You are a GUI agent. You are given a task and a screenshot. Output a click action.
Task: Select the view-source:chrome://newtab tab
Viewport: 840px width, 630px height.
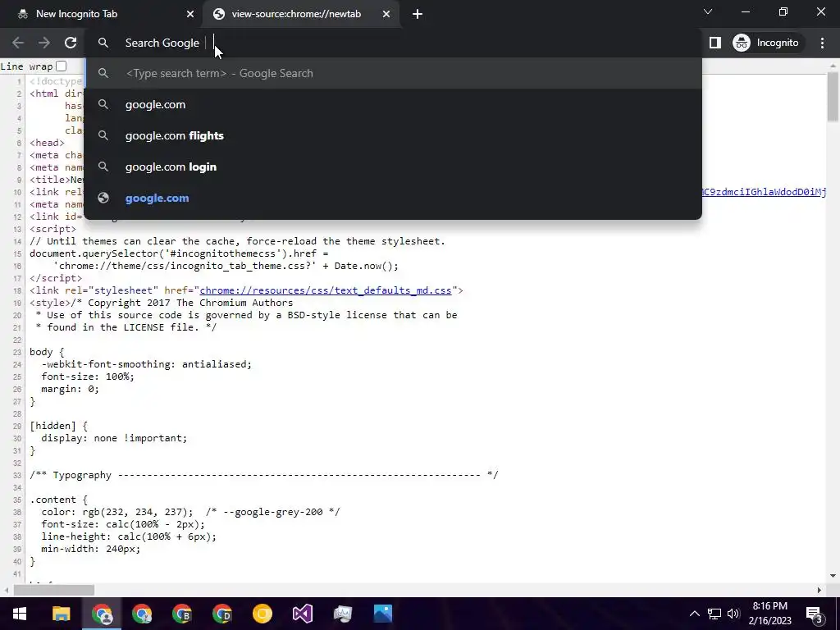(x=301, y=15)
